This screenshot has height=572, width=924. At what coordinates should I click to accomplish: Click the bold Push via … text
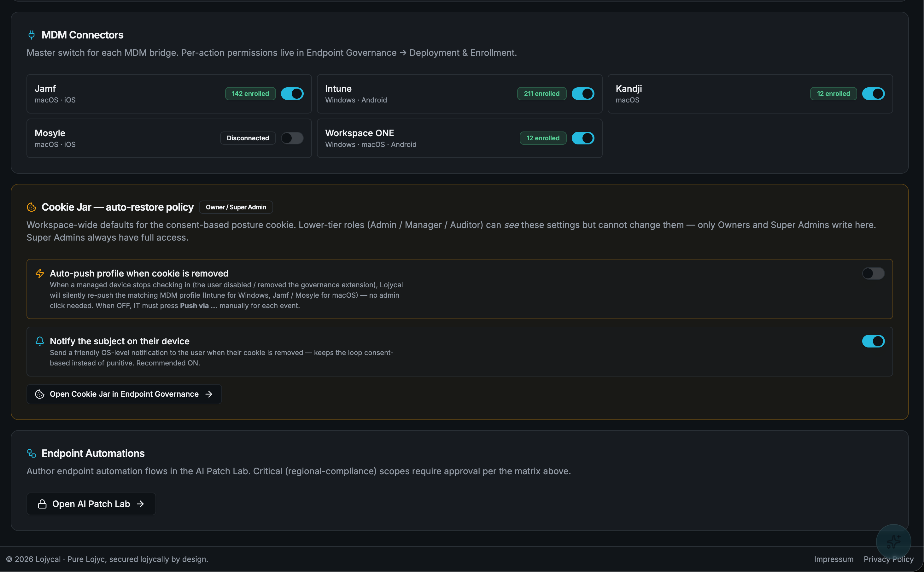pyautogui.click(x=199, y=306)
